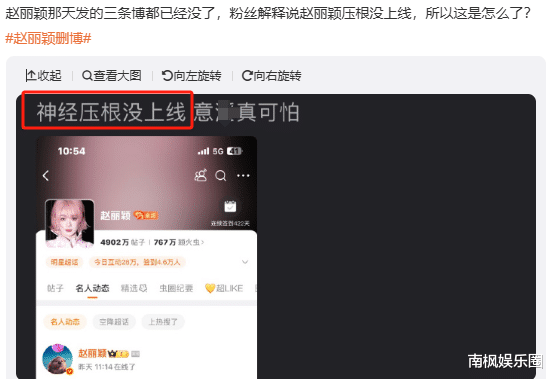Click the 10:54 clock text
Viewport: 551px width, 379px height.
[71, 151]
